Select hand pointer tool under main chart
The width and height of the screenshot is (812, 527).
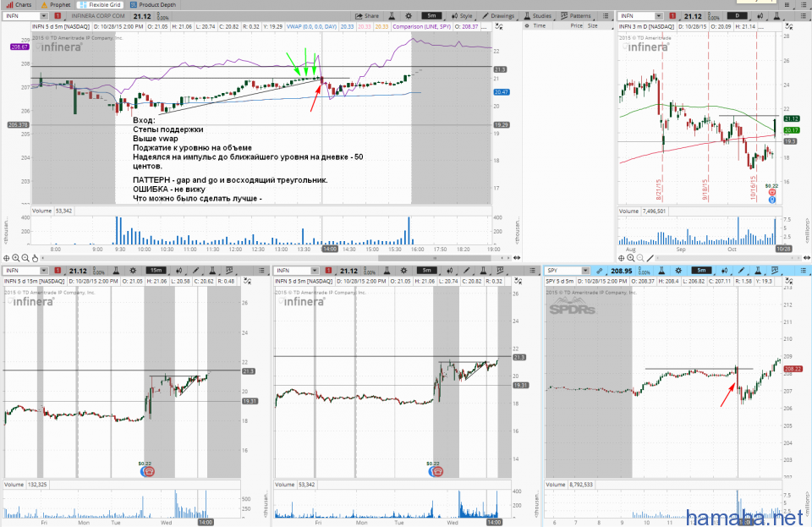(35, 258)
